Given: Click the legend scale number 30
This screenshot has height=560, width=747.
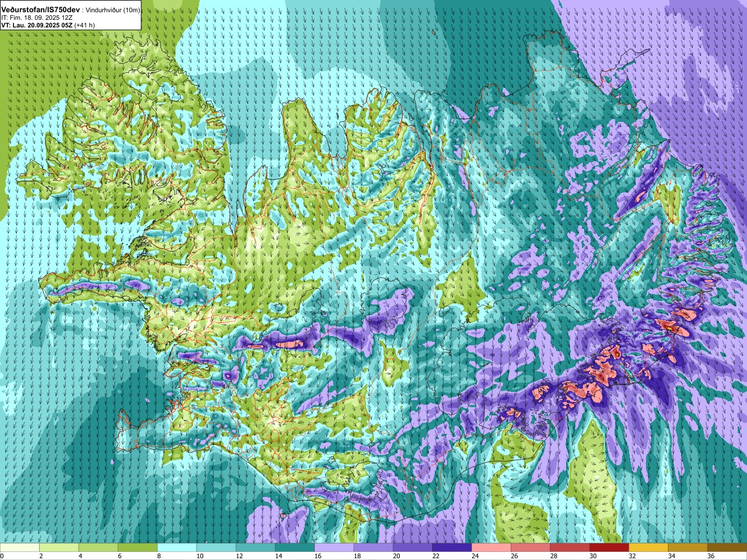Looking at the screenshot, I should tap(594, 556).
